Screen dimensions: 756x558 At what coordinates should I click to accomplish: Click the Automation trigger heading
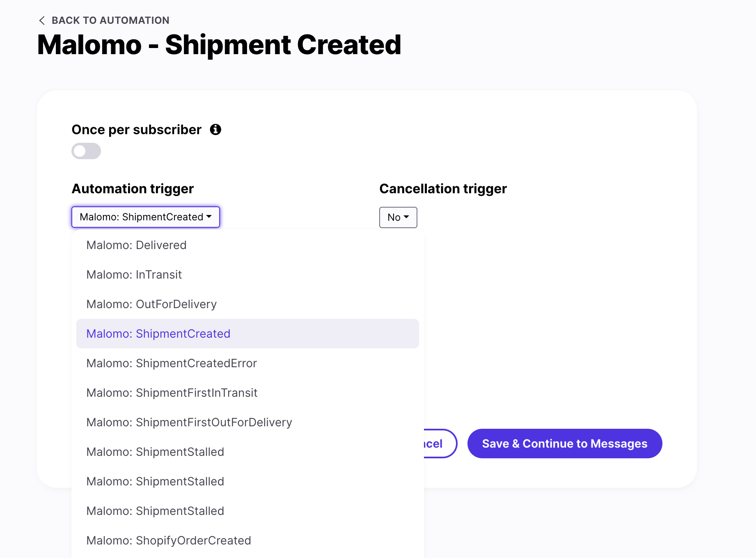(133, 189)
